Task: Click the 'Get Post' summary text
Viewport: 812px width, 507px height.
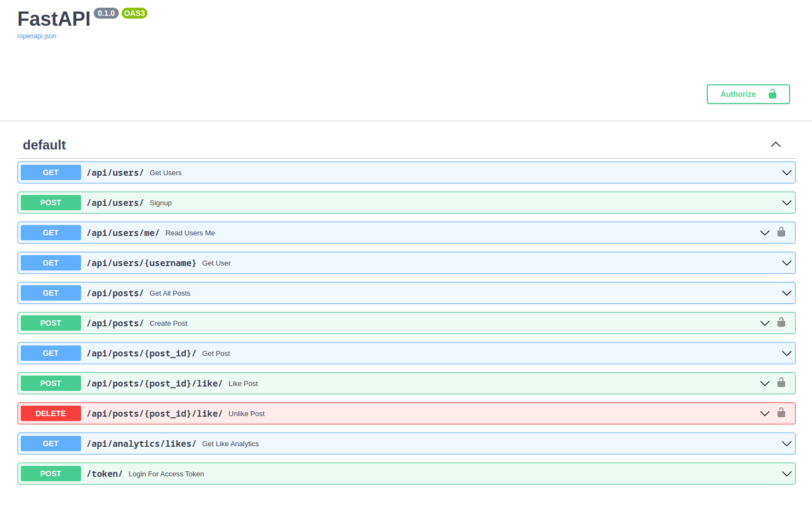Action: pos(216,354)
